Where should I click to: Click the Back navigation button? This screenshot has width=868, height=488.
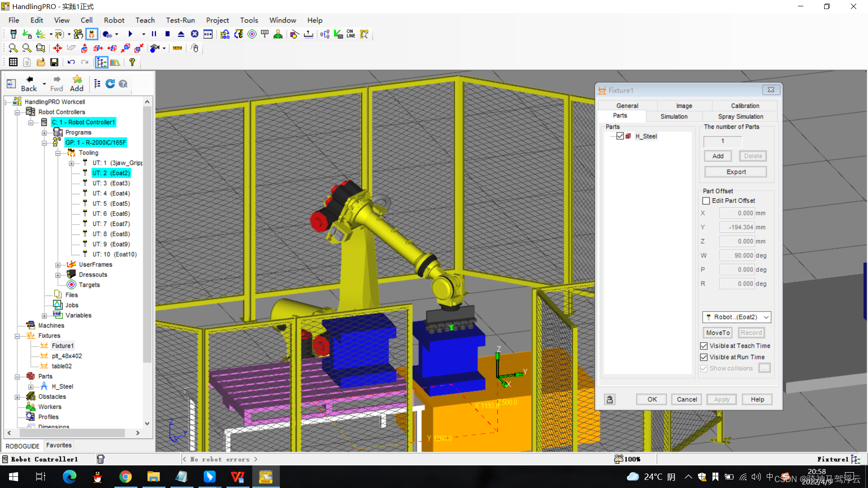(x=29, y=84)
